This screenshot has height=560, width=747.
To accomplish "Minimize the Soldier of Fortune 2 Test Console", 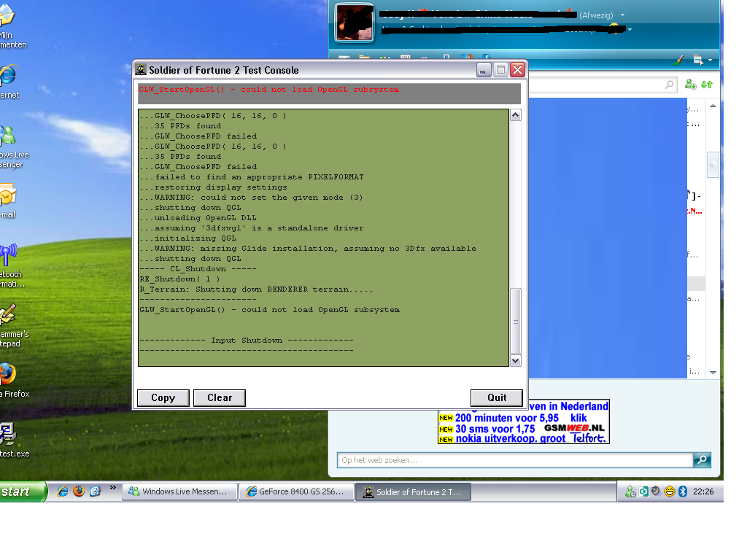I will (483, 70).
